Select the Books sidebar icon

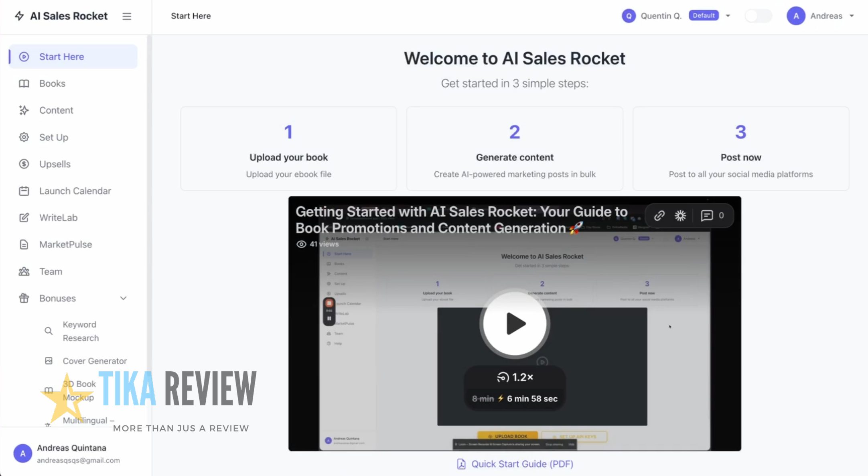24,83
